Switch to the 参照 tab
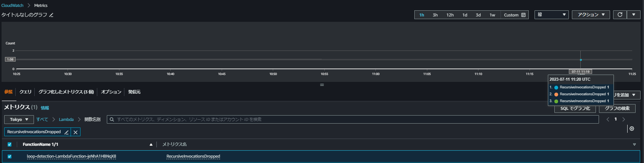Viewport: 644px width, 163px height. coord(8,92)
